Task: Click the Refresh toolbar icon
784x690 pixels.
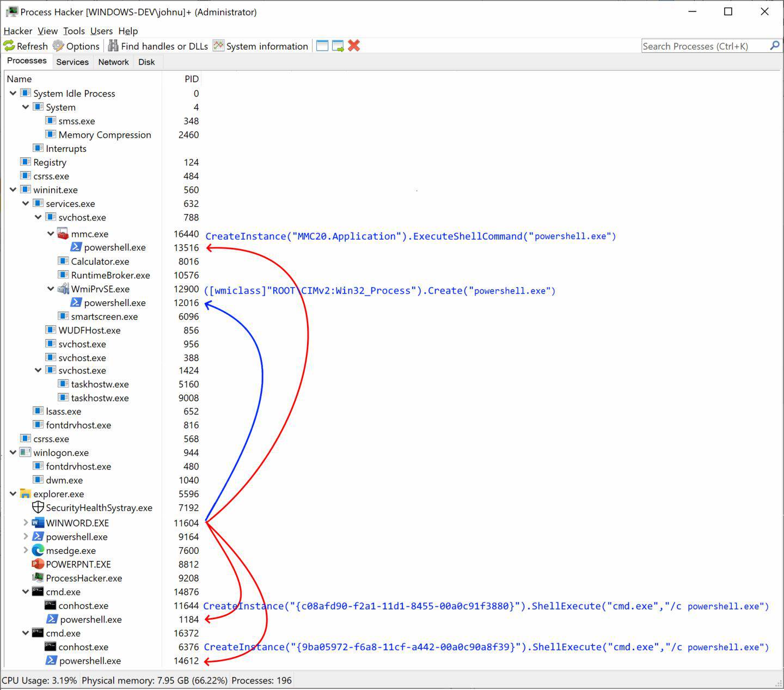Action: tap(9, 46)
